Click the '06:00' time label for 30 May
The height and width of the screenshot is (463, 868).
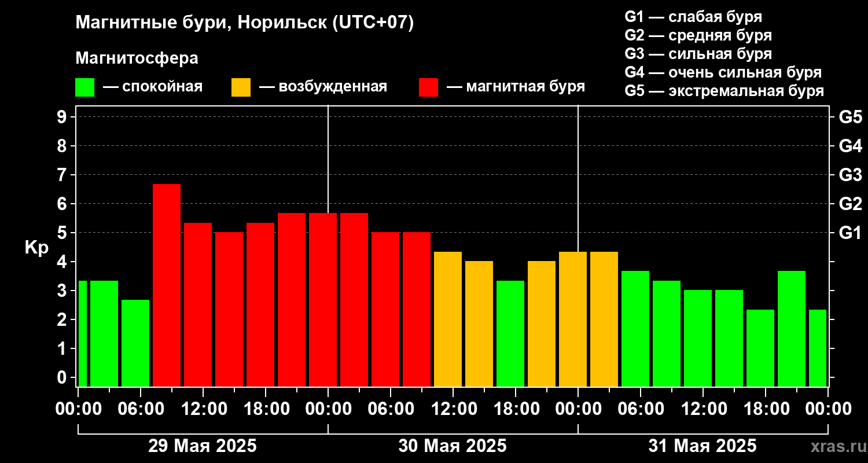[x=391, y=409]
